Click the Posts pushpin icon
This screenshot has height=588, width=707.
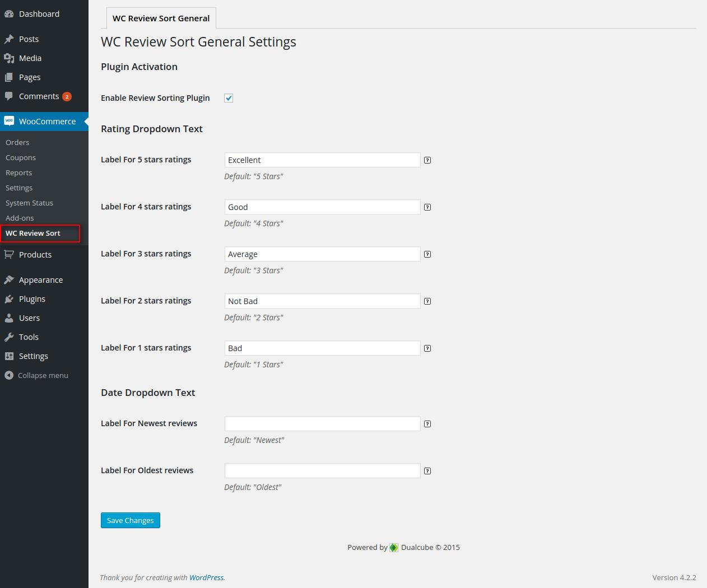9,39
